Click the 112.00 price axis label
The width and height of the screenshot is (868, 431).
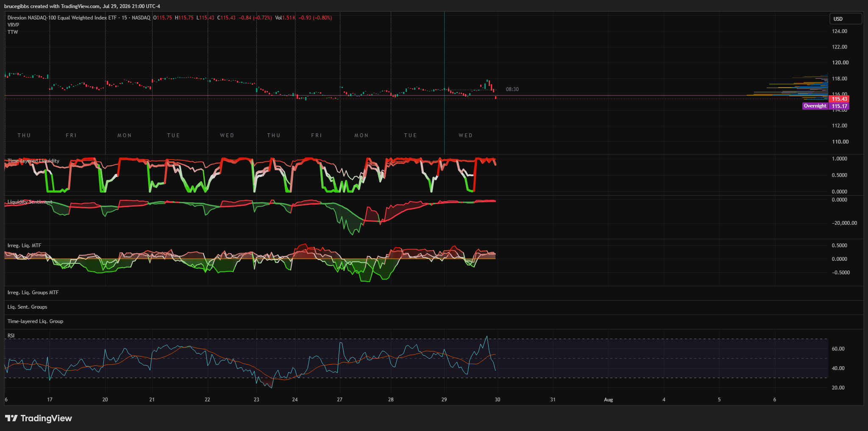pyautogui.click(x=839, y=126)
